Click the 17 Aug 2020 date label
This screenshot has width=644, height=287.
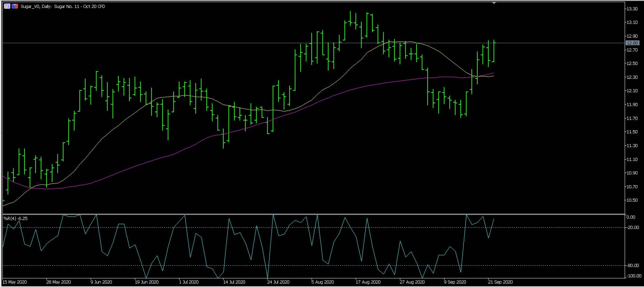coord(368,282)
